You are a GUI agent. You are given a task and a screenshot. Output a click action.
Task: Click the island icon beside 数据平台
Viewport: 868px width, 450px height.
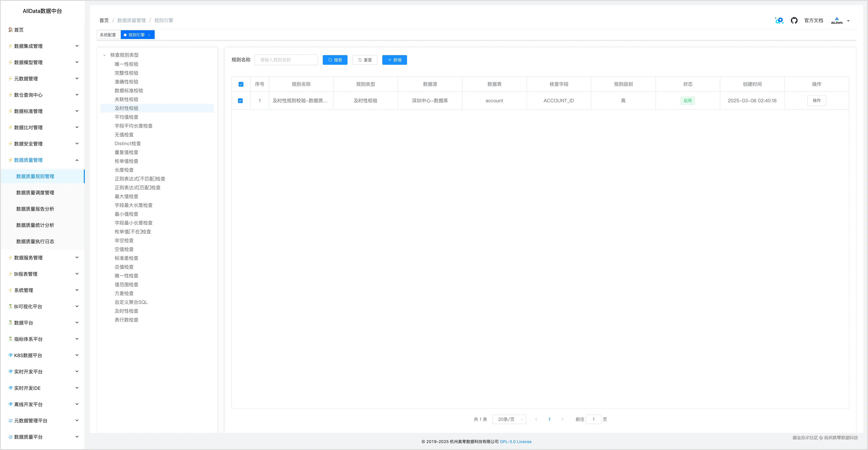point(11,323)
